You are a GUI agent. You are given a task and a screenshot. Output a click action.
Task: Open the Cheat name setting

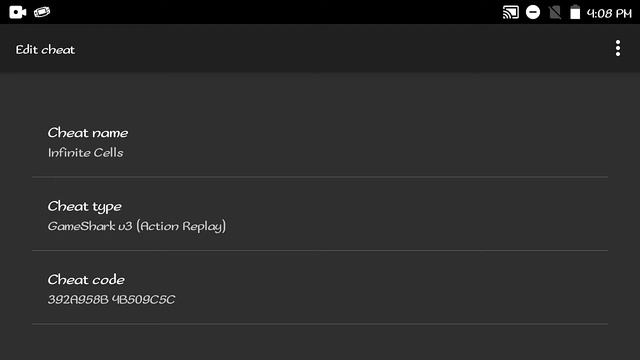click(x=320, y=141)
